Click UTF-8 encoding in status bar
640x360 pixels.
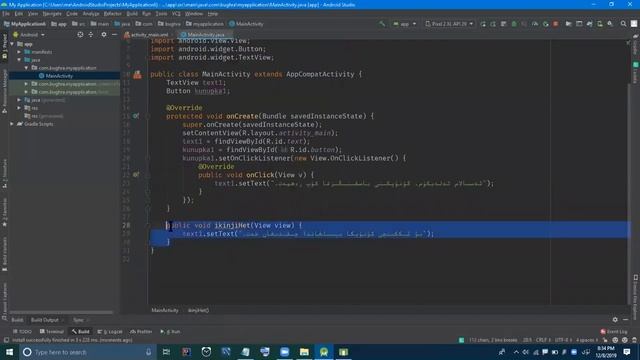coord(563,340)
